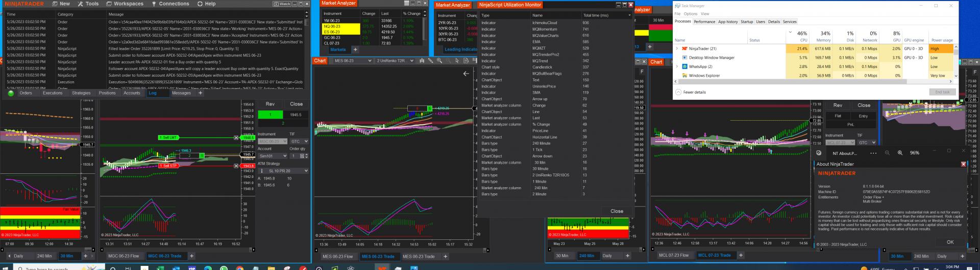
Task: Click the green connection status indicator
Action: [11, 93]
